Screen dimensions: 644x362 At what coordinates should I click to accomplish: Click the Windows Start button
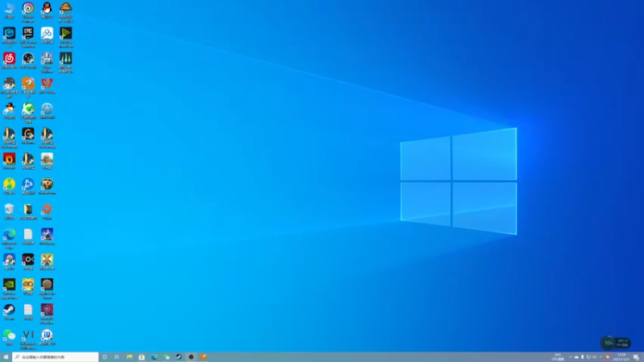(x=6, y=357)
